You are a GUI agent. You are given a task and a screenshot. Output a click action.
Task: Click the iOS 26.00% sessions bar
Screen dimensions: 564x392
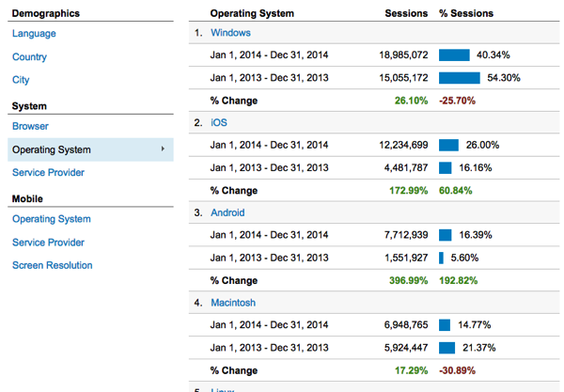pos(448,145)
